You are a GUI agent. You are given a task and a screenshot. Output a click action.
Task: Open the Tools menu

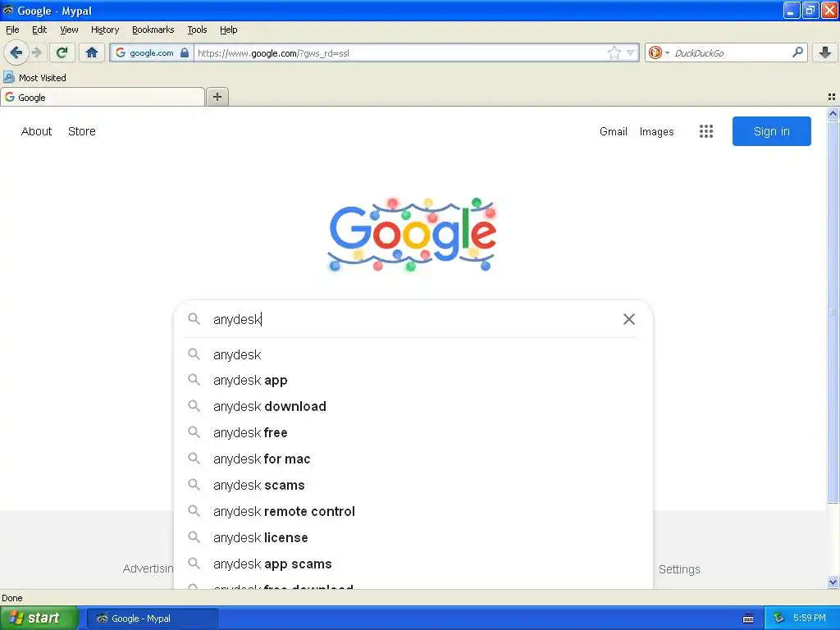pyautogui.click(x=197, y=30)
